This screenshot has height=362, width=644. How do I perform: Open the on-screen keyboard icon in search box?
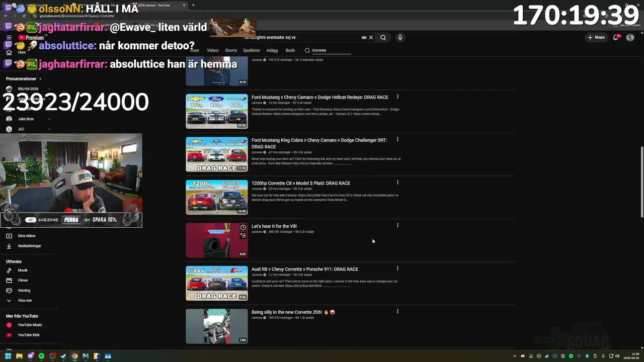coord(364,37)
